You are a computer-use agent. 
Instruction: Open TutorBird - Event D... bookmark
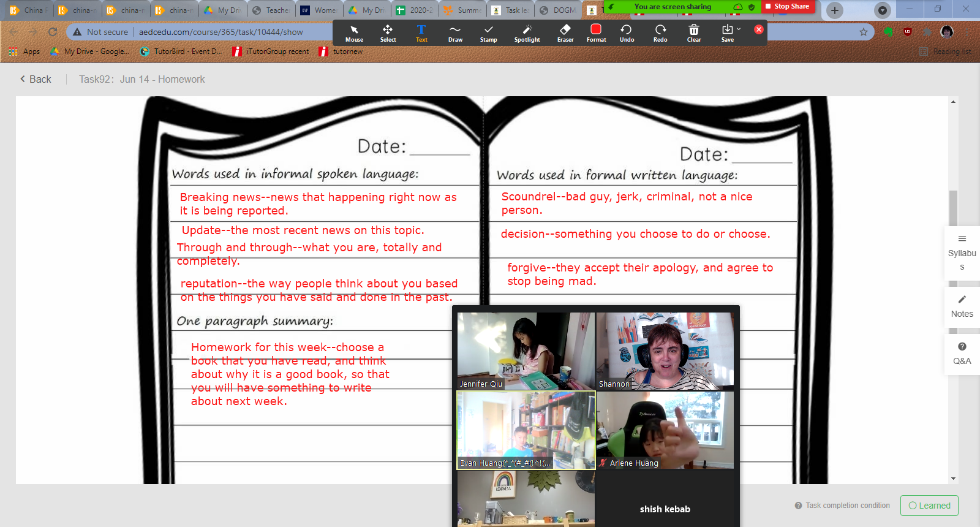(181, 51)
